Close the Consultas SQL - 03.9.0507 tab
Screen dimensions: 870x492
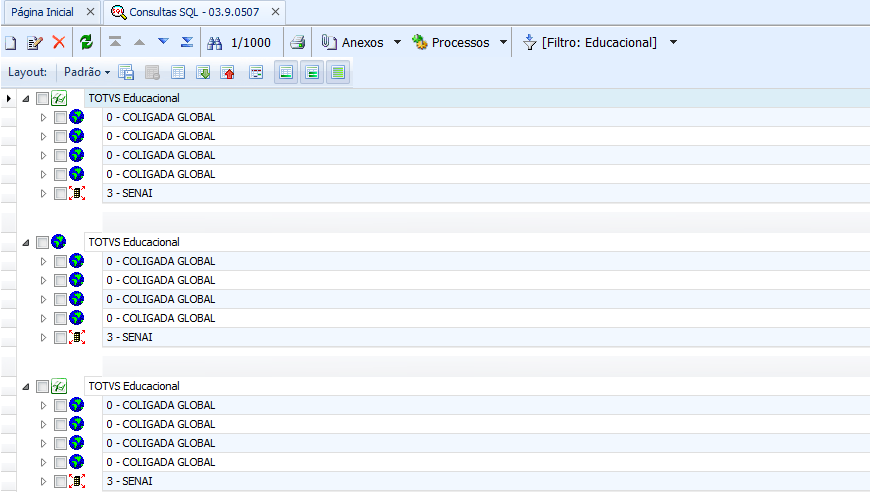click(x=275, y=12)
